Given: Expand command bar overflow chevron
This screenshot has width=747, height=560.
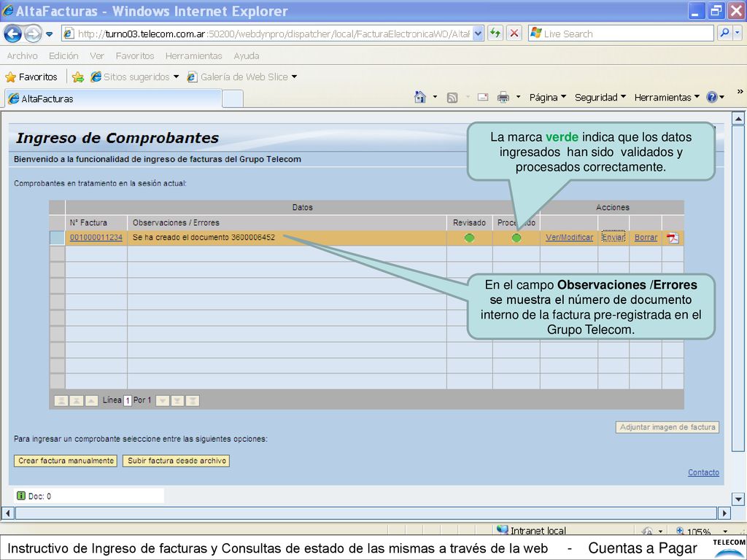Looking at the screenshot, I should tap(740, 91).
